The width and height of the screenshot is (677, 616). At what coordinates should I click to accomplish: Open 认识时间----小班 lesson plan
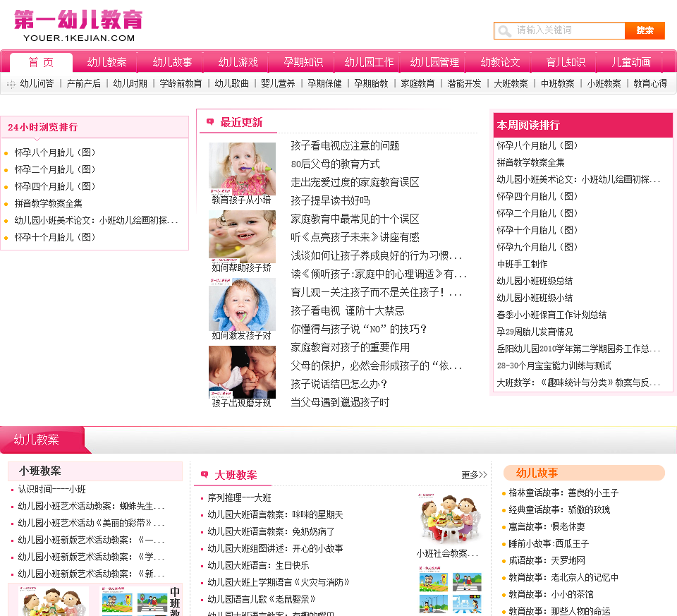(51, 489)
